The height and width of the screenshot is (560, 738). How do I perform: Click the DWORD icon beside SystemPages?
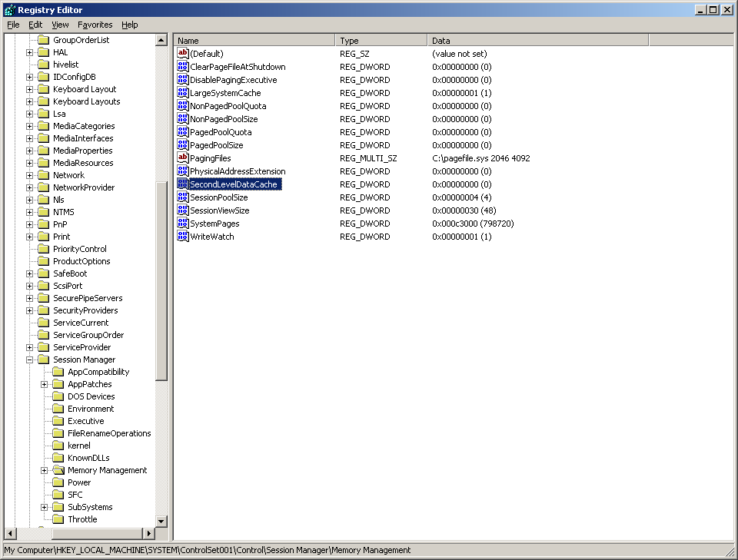coord(183,224)
